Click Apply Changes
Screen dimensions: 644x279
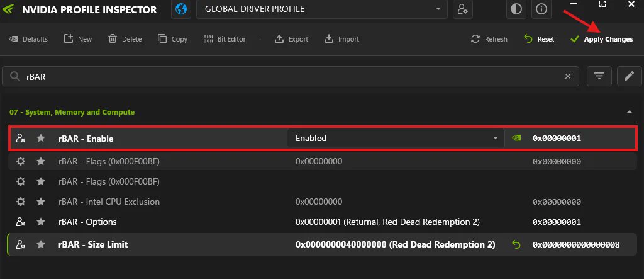[601, 39]
